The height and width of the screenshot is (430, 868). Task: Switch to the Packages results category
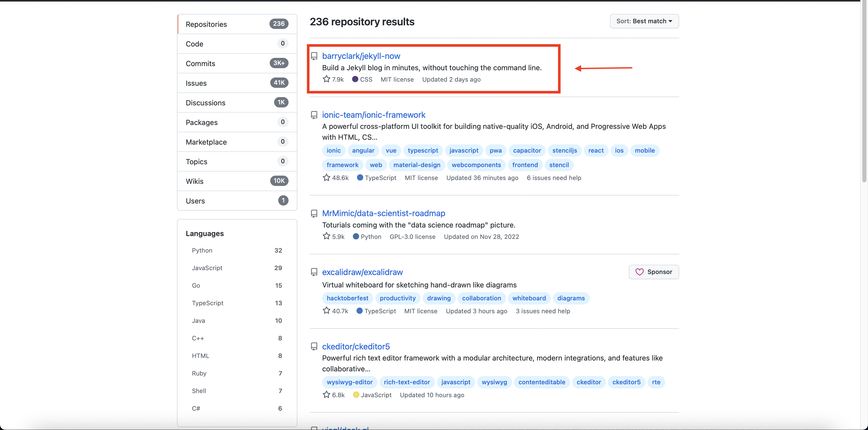[x=237, y=122]
